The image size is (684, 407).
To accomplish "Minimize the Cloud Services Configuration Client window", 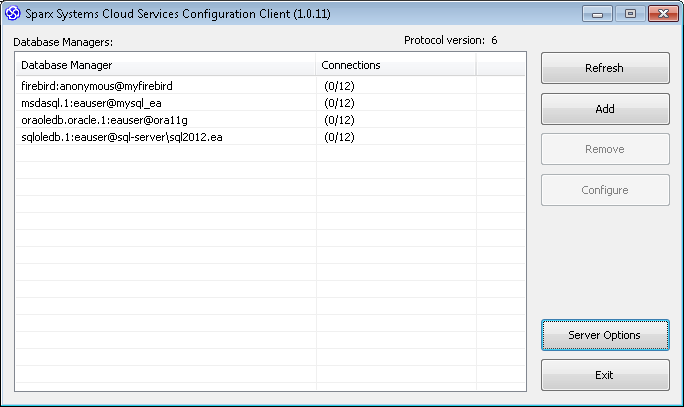I will (x=598, y=14).
